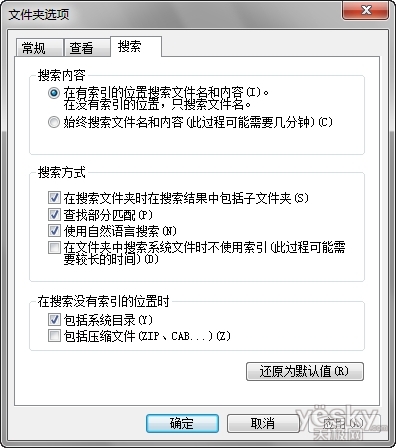Click the 应用 button

tap(343, 423)
